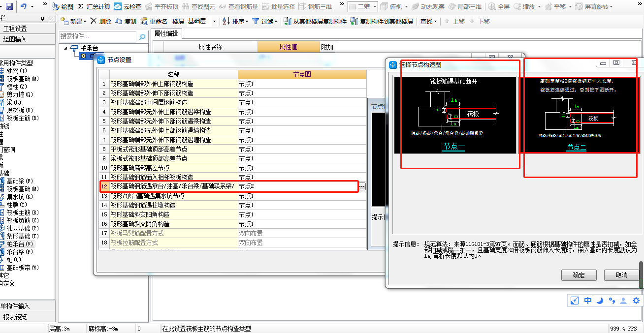644x333 pixels.
Task: Click the 平移 pan tool
Action: pyautogui.click(x=555, y=7)
